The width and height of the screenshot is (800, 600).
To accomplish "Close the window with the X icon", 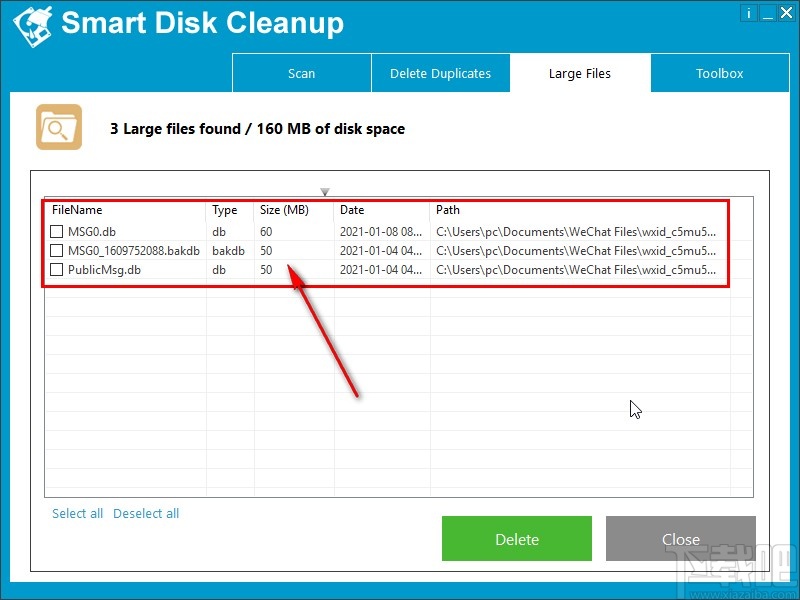I will pyautogui.click(x=786, y=13).
